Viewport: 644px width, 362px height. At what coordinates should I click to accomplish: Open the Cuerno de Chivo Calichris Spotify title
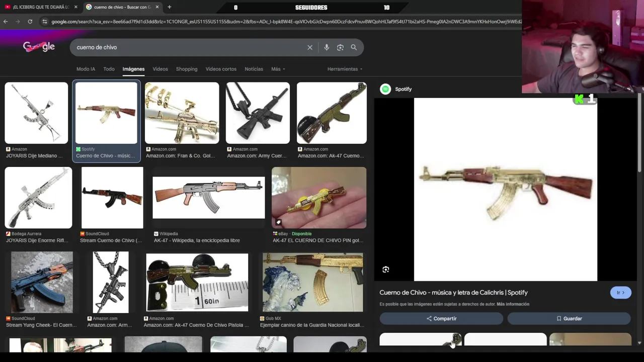point(453,293)
